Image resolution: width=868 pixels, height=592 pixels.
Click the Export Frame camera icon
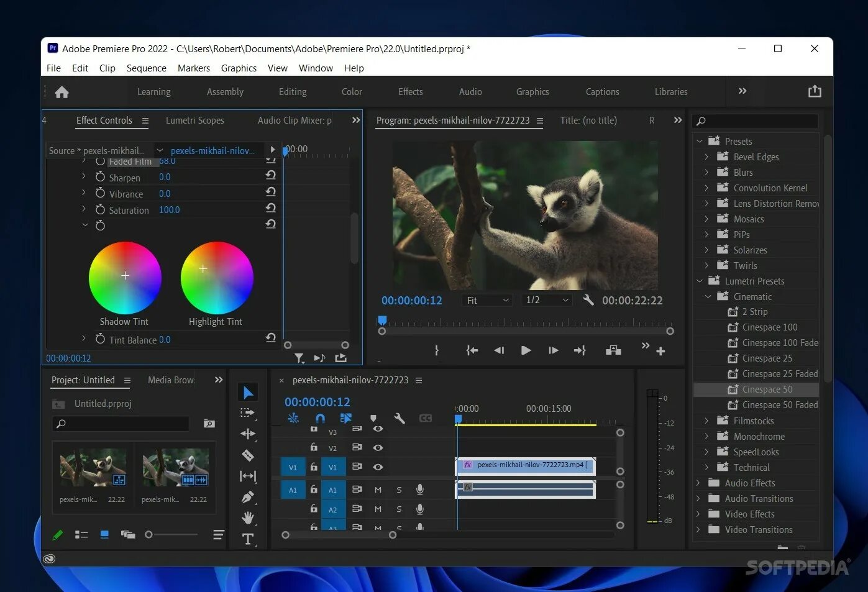[613, 350]
